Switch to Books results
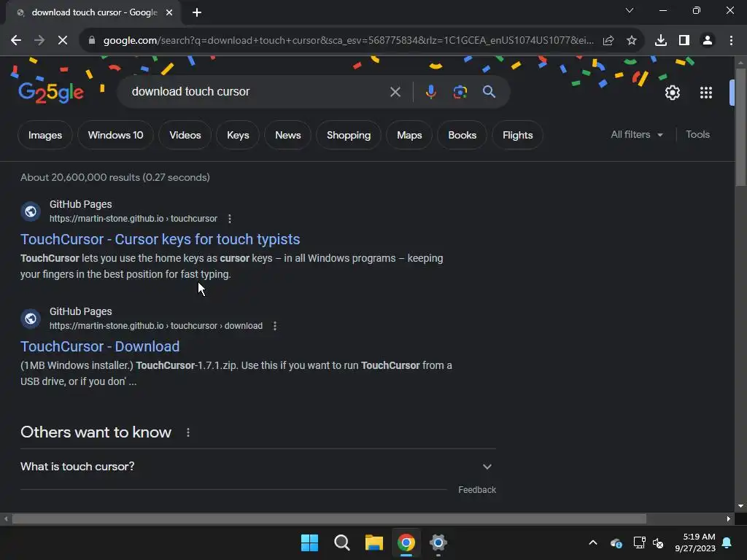Screen dimensions: 747x560 pyautogui.click(x=462, y=135)
